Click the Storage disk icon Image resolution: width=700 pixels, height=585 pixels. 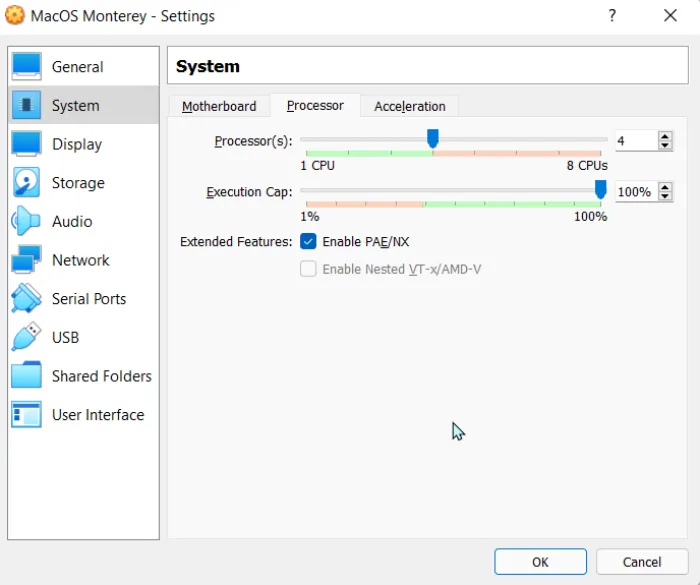[x=26, y=183]
